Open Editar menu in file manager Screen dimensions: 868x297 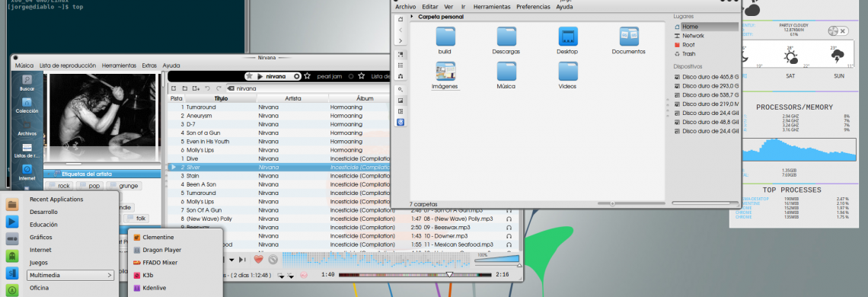(429, 7)
